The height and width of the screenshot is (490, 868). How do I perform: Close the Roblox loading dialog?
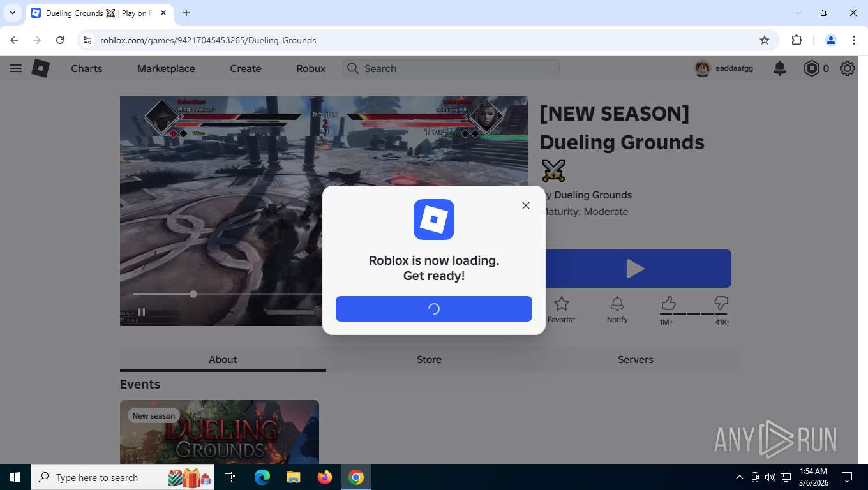coord(526,205)
